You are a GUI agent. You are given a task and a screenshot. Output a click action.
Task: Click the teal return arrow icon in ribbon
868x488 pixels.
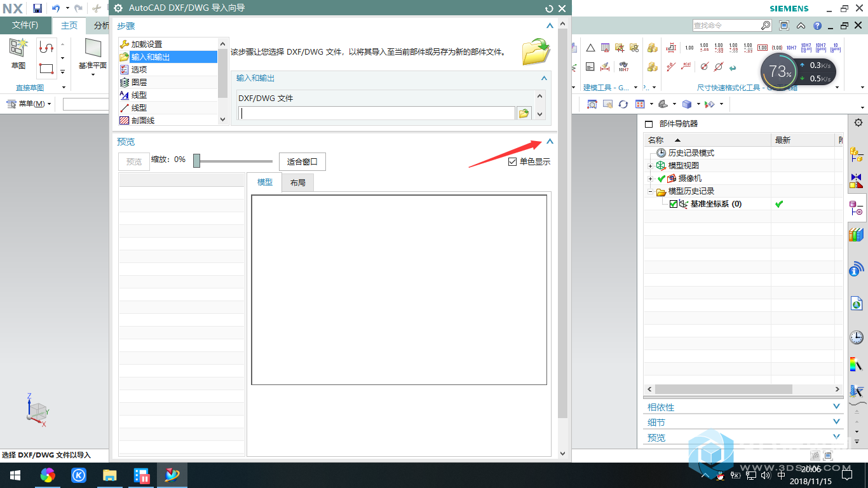click(733, 67)
